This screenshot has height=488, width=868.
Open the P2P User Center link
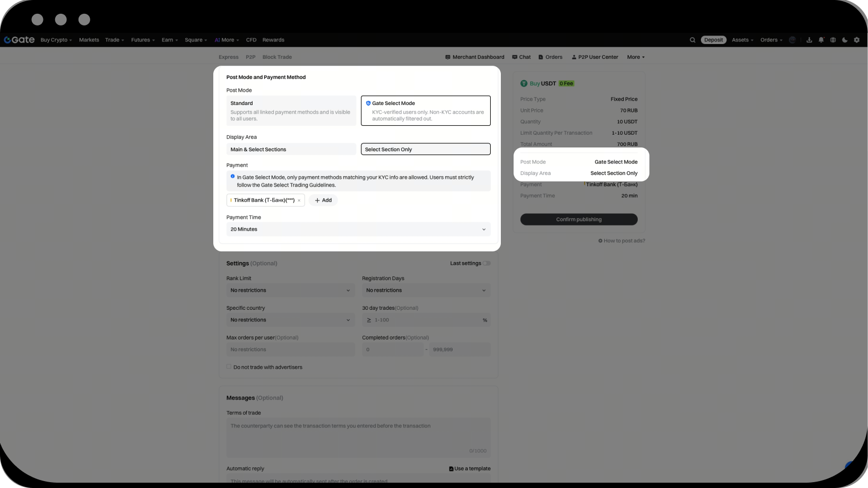pos(595,57)
